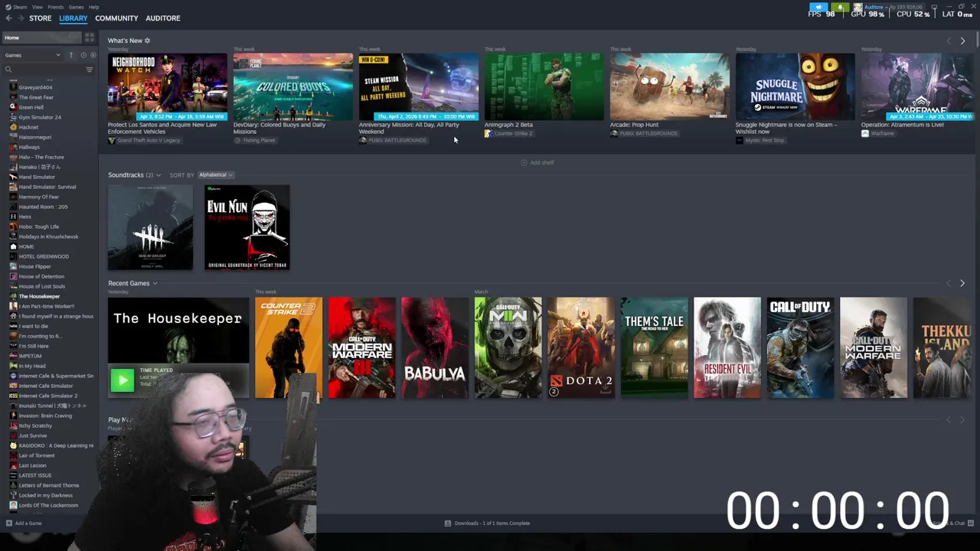Screen dimensions: 980x551
Task: Open the View menu
Action: [37, 7]
